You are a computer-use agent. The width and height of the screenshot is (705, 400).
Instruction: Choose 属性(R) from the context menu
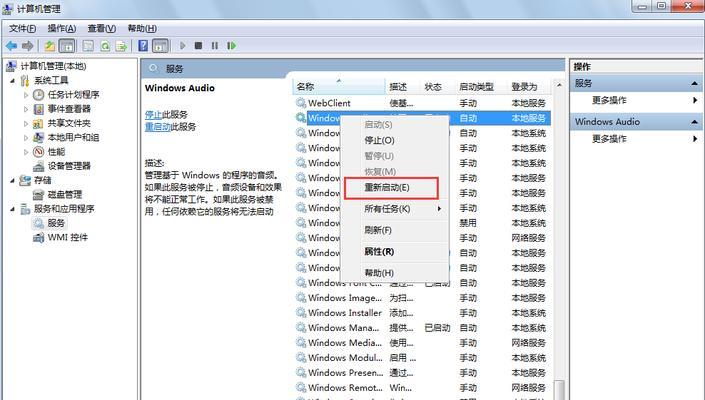396,252
